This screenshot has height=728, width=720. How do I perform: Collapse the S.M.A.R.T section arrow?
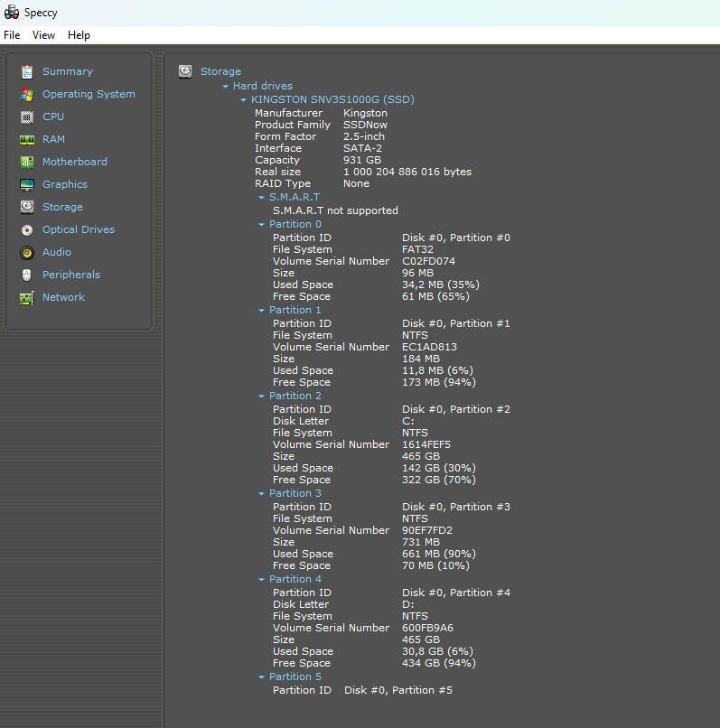262,197
